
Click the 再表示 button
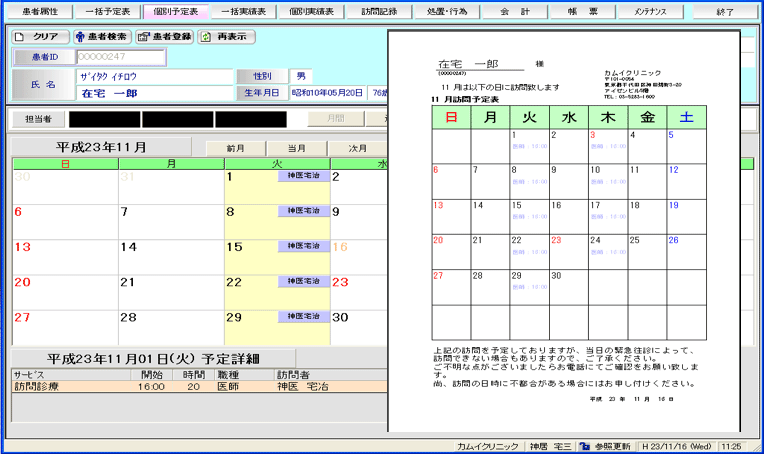(227, 37)
